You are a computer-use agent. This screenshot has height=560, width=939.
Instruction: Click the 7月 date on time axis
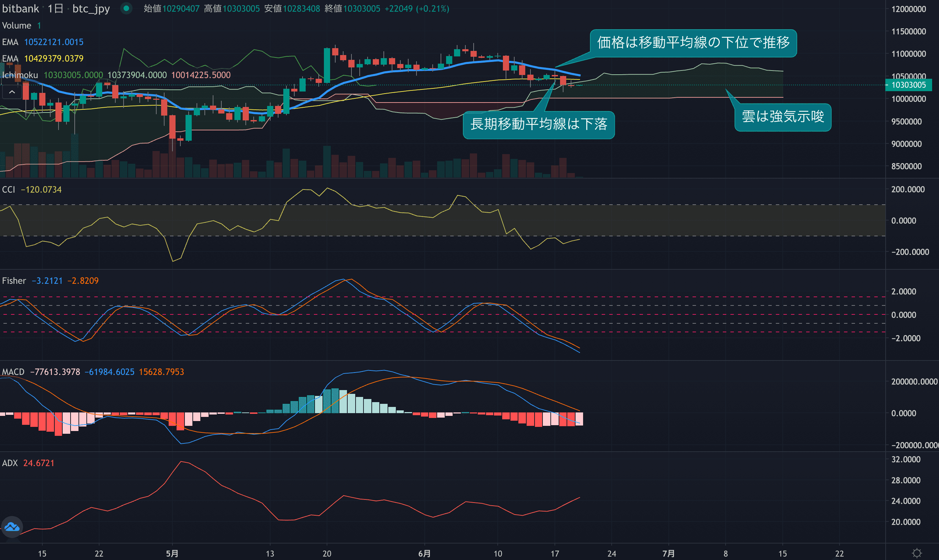(x=668, y=553)
